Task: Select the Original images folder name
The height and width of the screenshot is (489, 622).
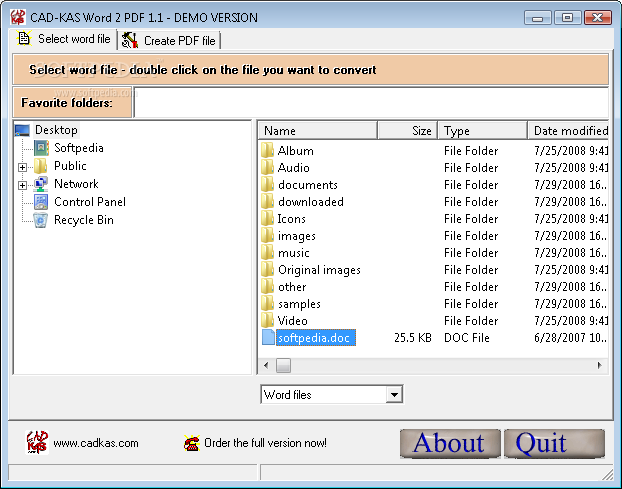Action: pos(319,270)
